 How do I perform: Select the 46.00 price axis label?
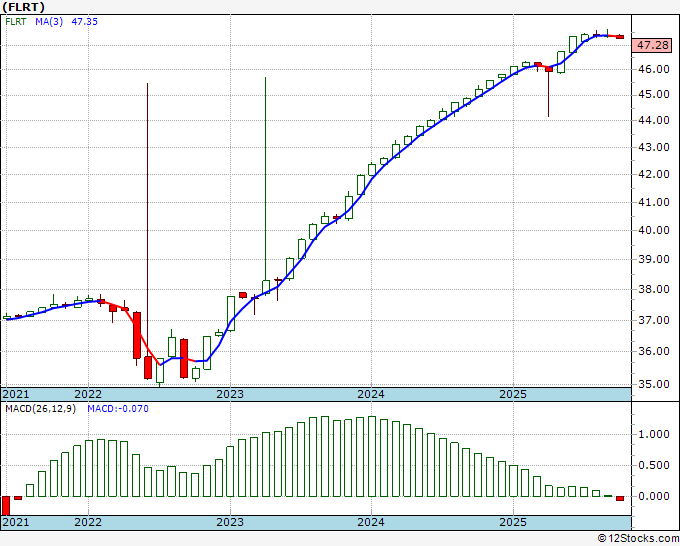coord(654,69)
